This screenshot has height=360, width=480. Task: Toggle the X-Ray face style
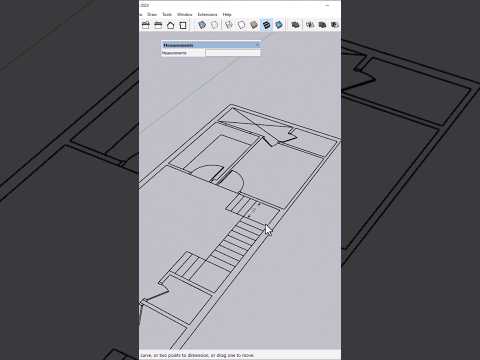click(x=202, y=25)
